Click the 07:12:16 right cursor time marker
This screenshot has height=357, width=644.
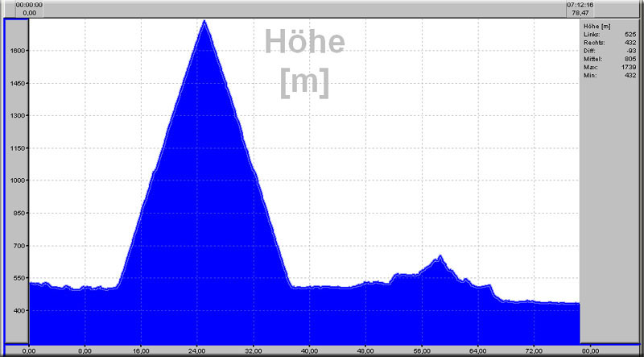[x=580, y=4]
